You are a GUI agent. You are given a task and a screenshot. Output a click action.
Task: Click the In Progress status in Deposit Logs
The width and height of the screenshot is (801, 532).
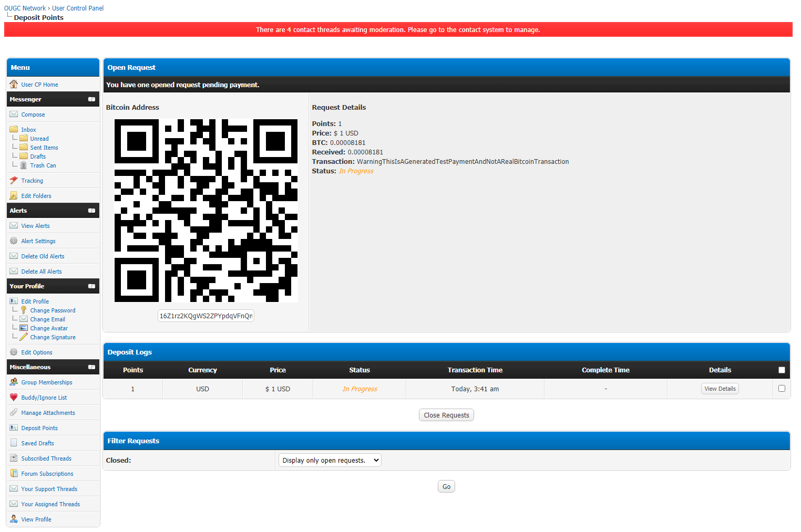[360, 389]
